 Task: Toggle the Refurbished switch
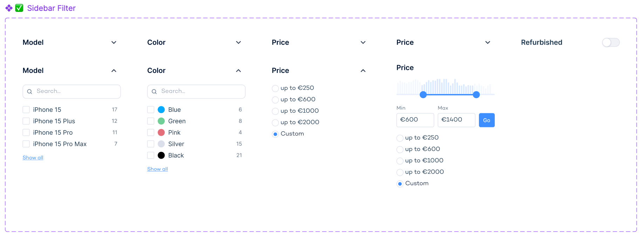tap(611, 42)
